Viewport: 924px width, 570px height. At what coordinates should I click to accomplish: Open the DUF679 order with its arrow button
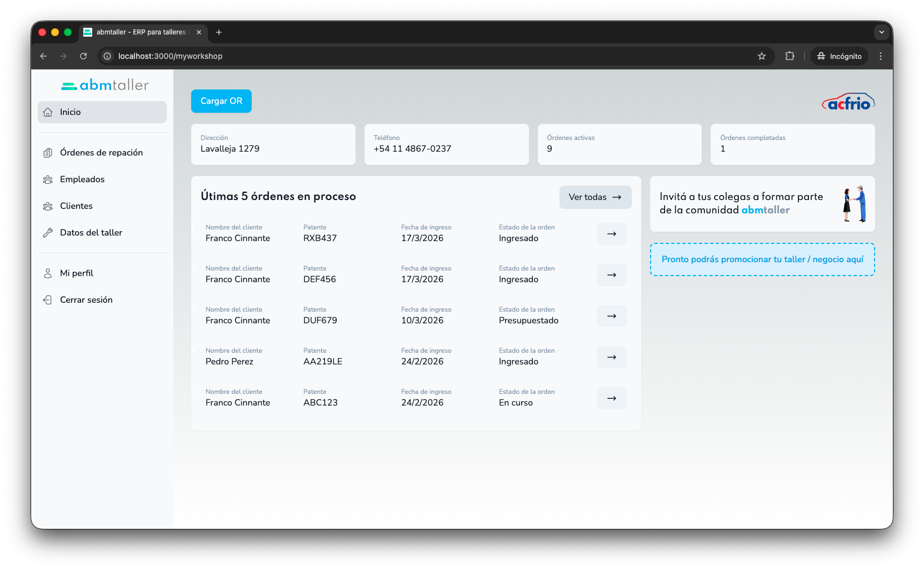[x=611, y=316]
